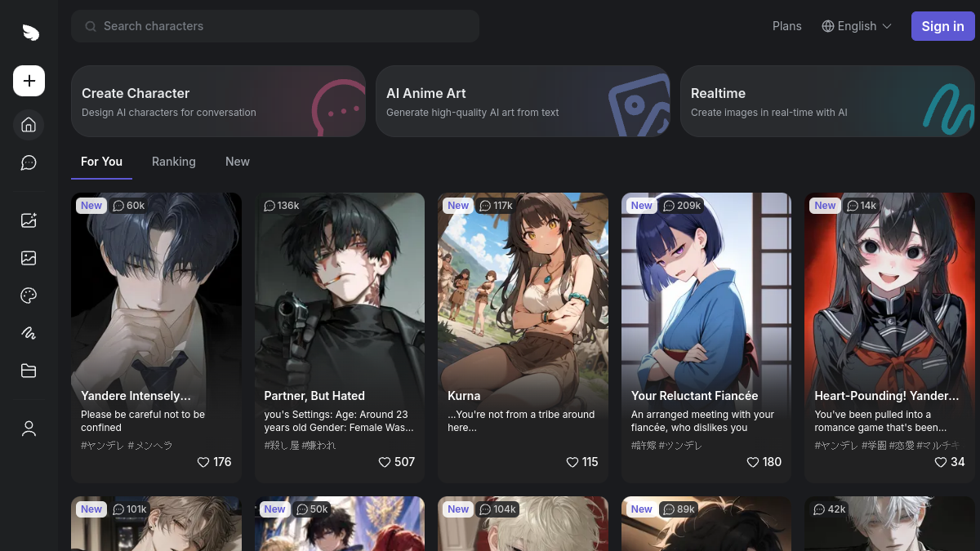The height and width of the screenshot is (551, 980).
Task: Open the folder icon in sidebar
Action: (x=29, y=371)
